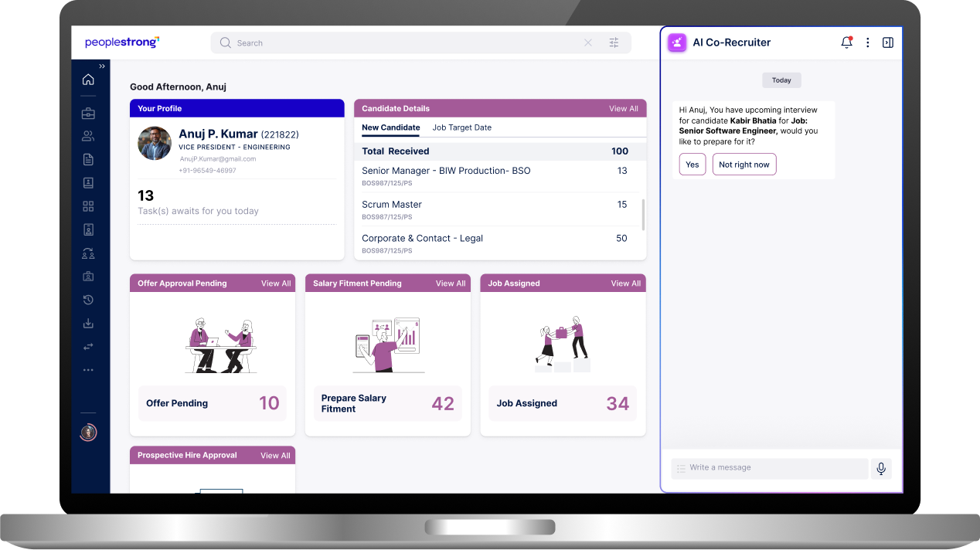Open the Home icon in the sidebar
This screenshot has height=550, width=980.
pos(88,79)
